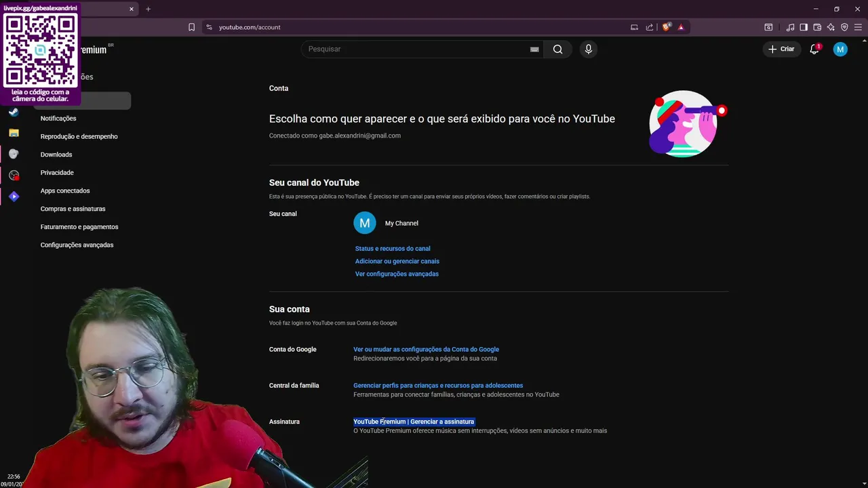868x488 pixels.
Task: Go to Downloads settings
Action: [56, 155]
